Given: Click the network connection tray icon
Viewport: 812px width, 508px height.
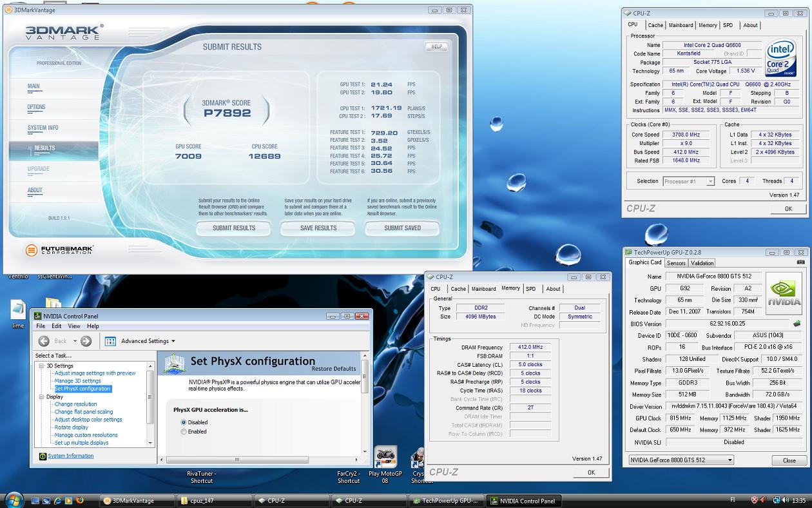Looking at the screenshot, I should click(777, 500).
